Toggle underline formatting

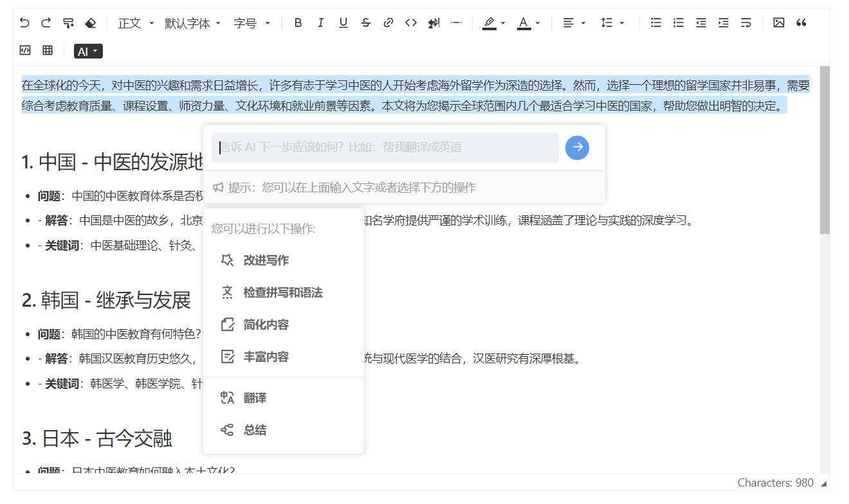pyautogui.click(x=343, y=23)
